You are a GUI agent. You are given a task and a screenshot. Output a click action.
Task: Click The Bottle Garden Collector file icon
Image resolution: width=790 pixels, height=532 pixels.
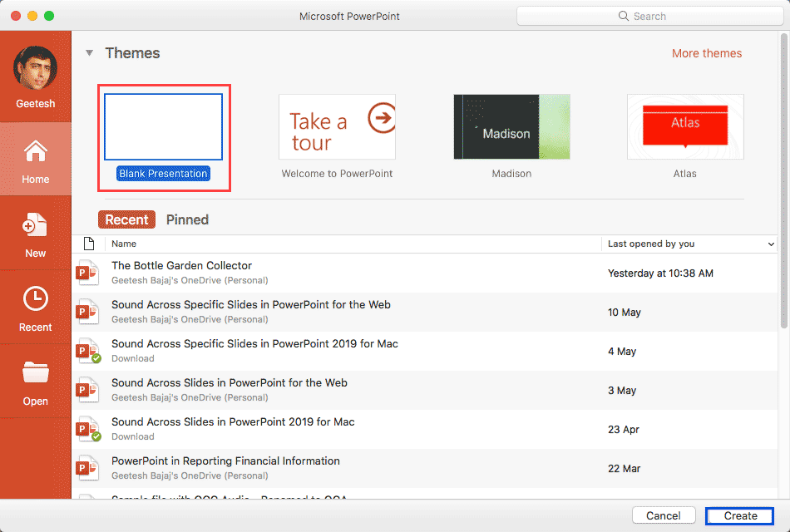tap(87, 273)
